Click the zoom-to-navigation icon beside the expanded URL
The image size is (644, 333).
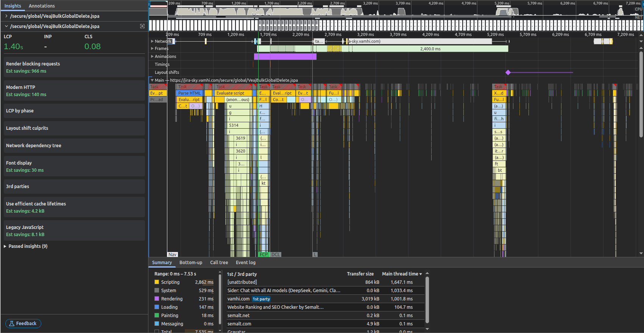142,26
